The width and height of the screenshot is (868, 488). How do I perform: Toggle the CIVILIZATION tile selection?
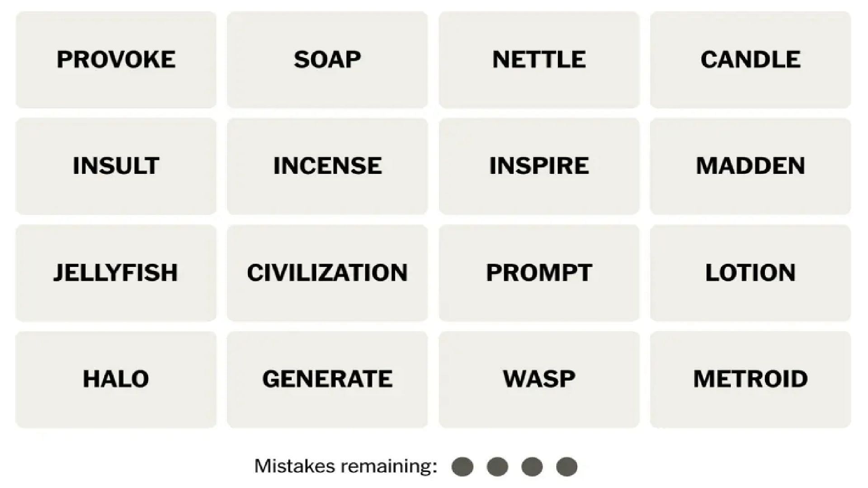[x=328, y=272]
